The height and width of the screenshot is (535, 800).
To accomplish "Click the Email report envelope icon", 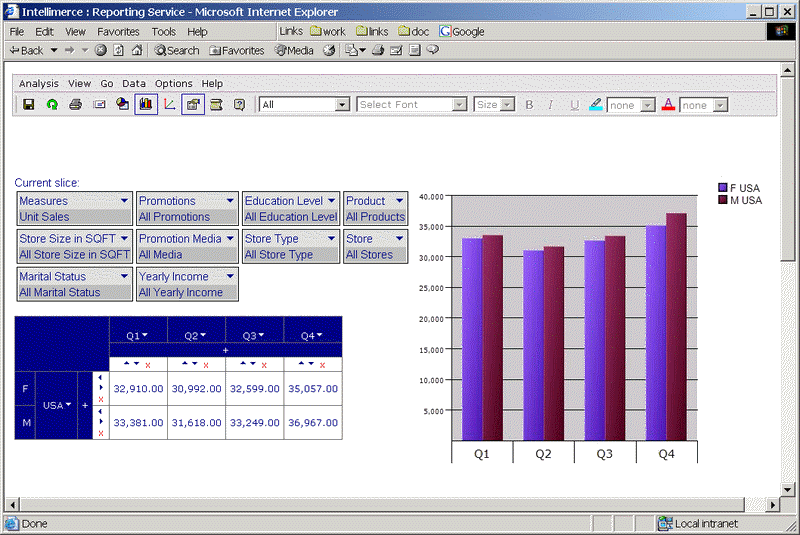I will coord(99,105).
